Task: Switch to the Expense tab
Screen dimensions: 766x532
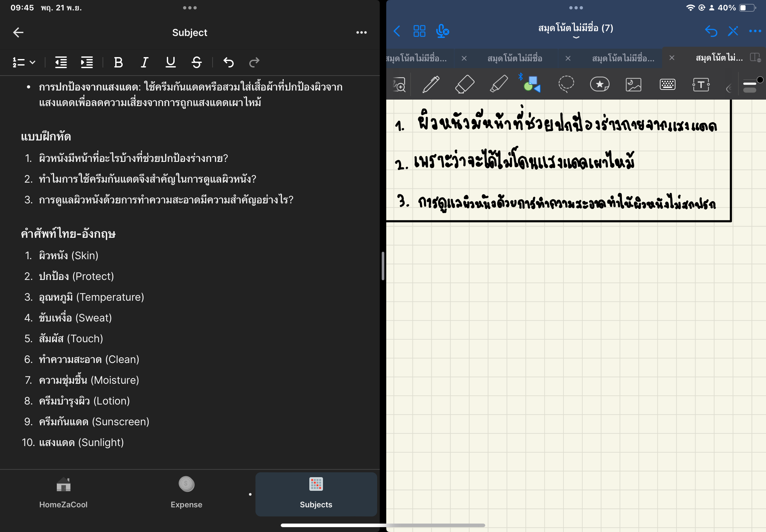Action: pos(186,494)
